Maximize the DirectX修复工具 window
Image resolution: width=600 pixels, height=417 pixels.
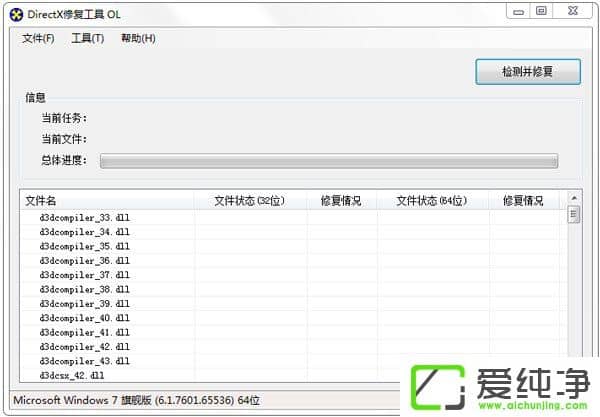[541, 11]
